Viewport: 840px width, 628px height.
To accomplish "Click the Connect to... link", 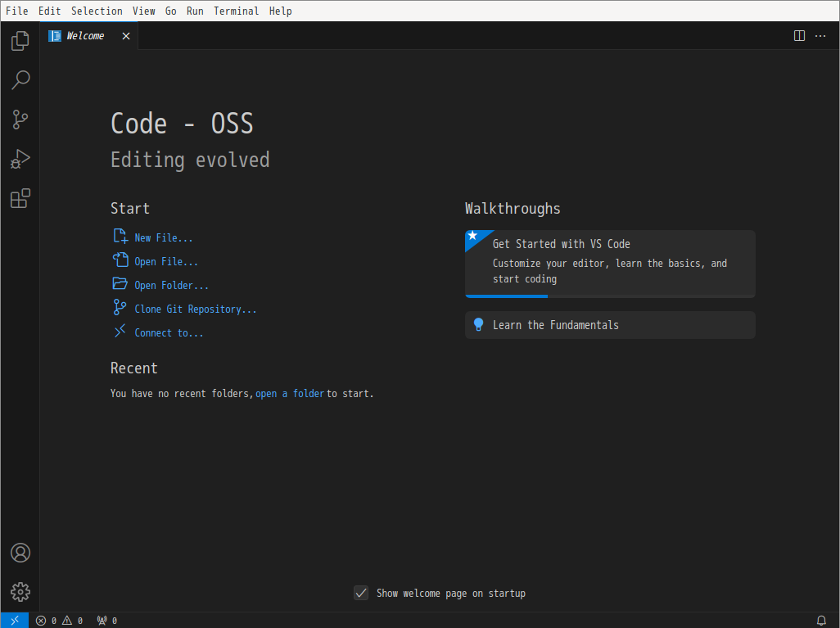I will tap(169, 332).
